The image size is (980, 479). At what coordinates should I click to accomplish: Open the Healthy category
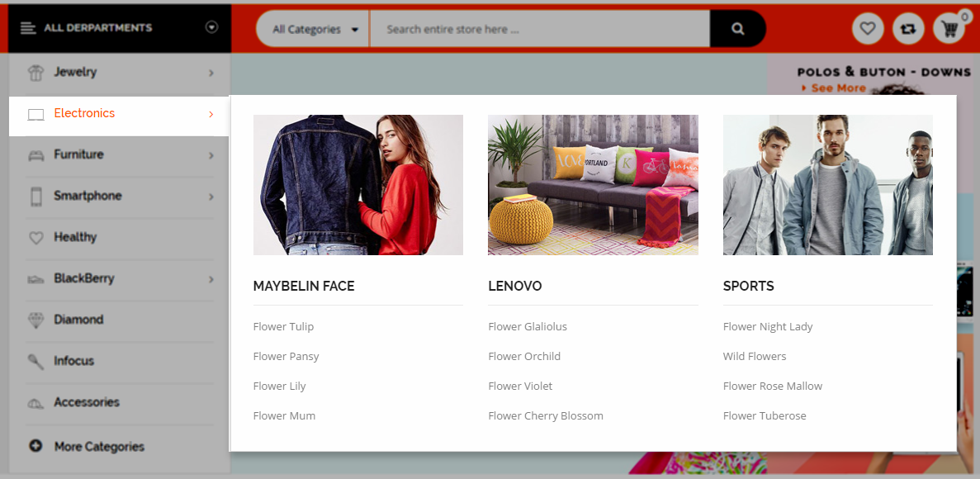(x=75, y=237)
